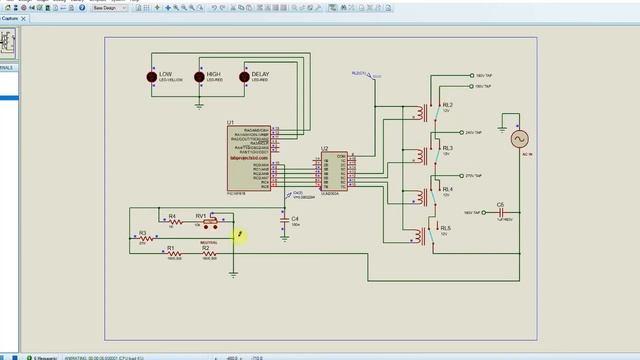
Task: Select relay RL5
Action: coord(427,236)
